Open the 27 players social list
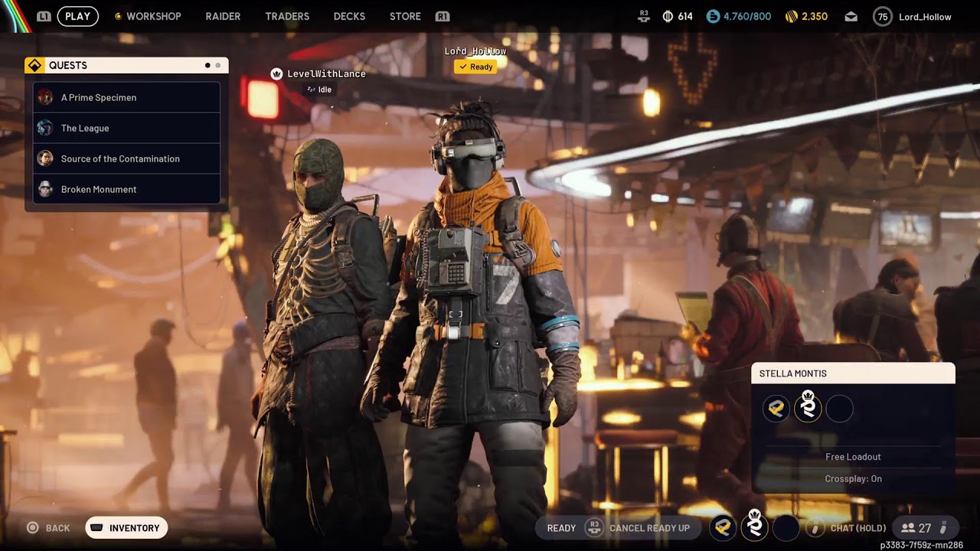Screen dimensions: 980x551 [925, 528]
